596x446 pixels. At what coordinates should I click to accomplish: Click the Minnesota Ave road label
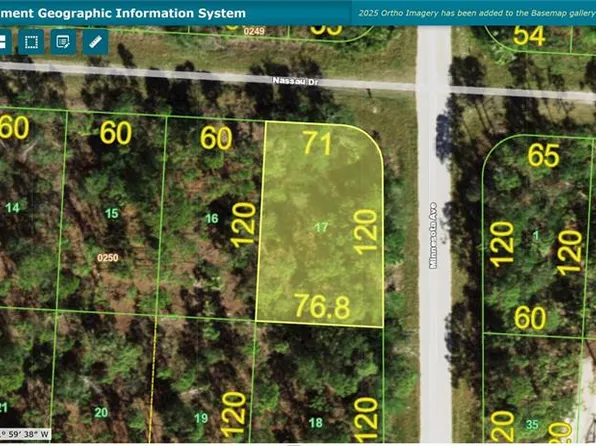tap(433, 235)
